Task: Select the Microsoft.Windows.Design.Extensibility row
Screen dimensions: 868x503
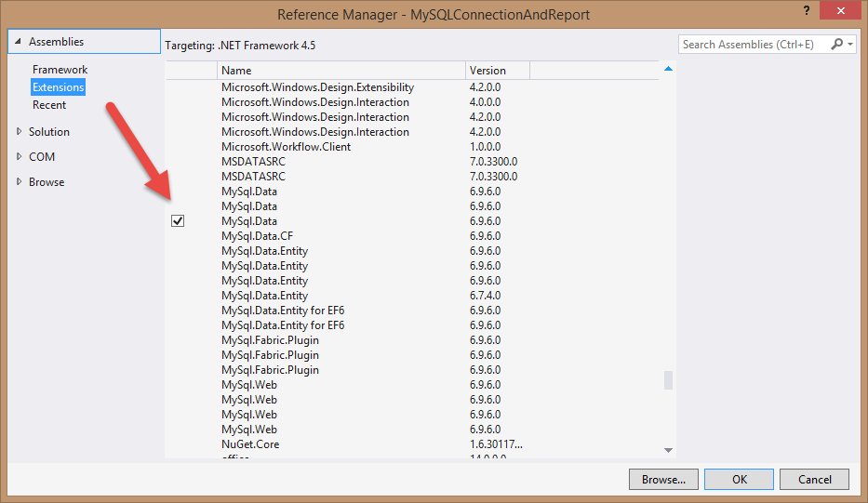Action: [412, 86]
